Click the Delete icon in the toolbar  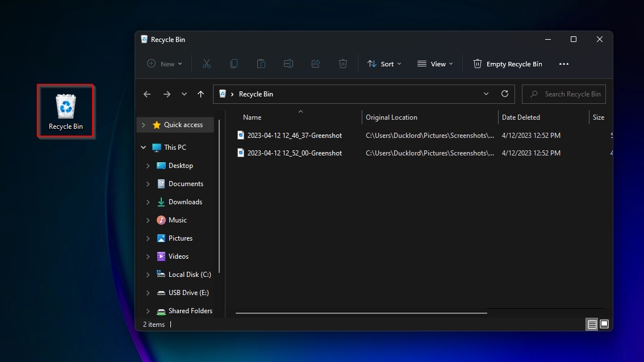343,64
